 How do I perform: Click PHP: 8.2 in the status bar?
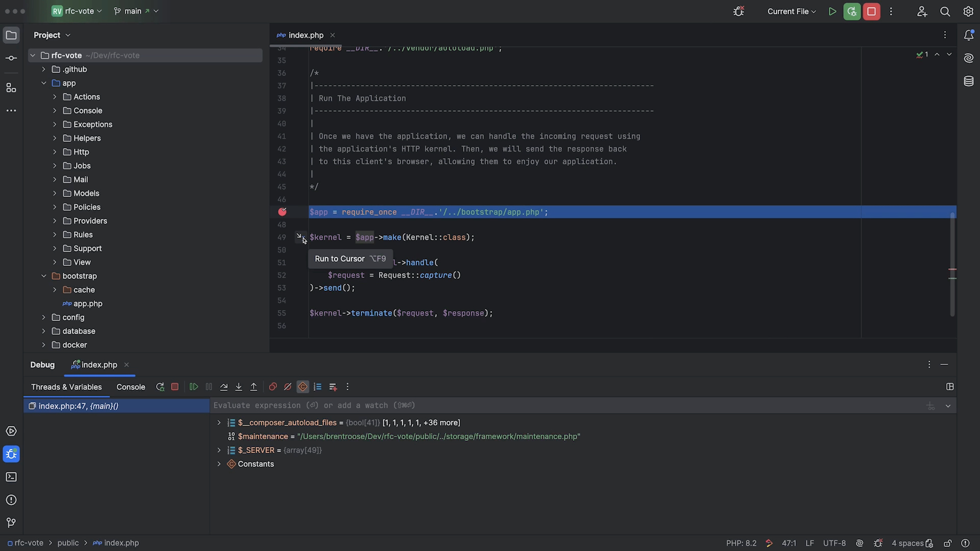point(741,543)
